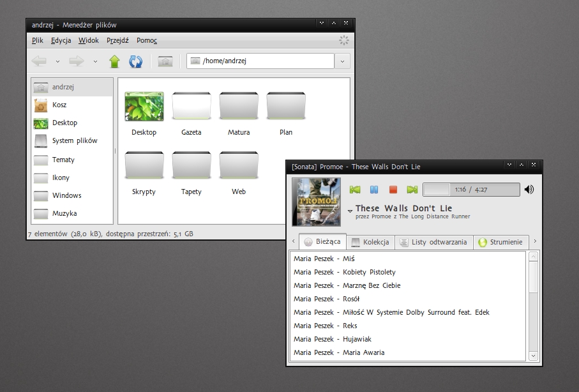Screen dimensions: 579x392
Task: Skip to previous track in Sonata
Action: (x=355, y=190)
